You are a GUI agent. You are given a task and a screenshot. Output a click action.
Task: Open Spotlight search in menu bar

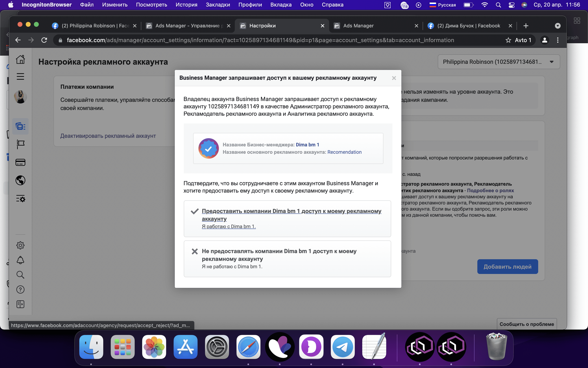tap(498, 5)
